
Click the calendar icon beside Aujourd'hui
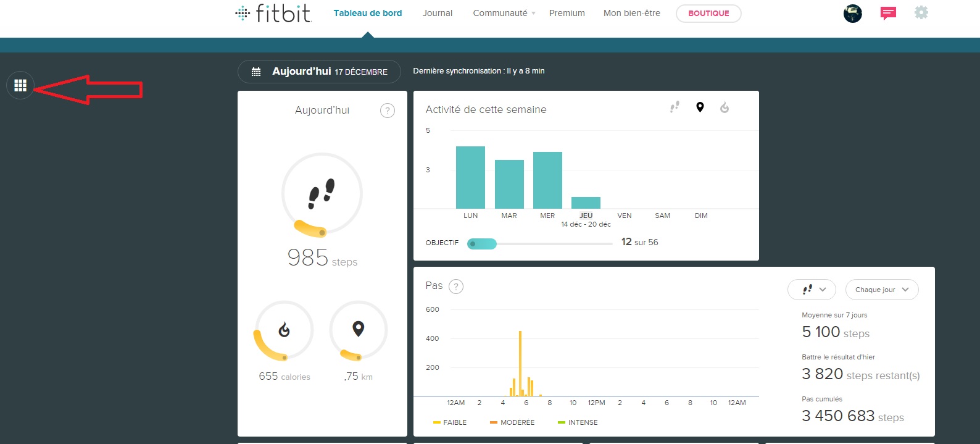tap(256, 72)
